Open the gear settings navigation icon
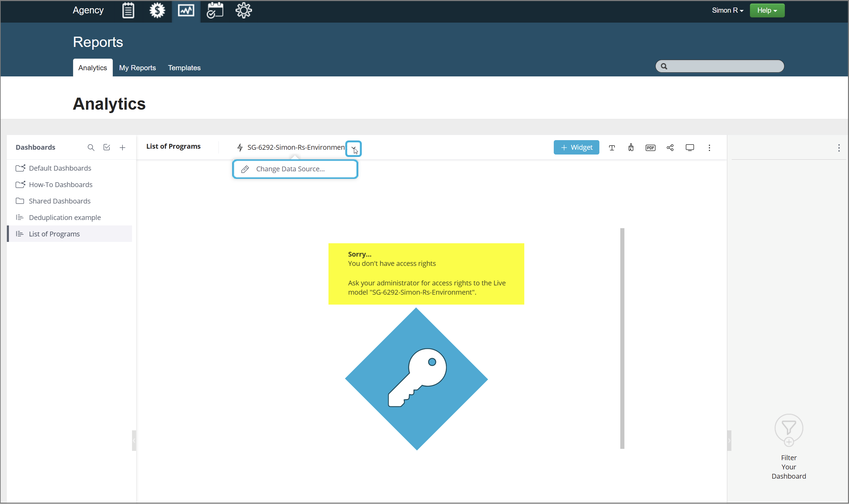The image size is (849, 504). (x=243, y=10)
